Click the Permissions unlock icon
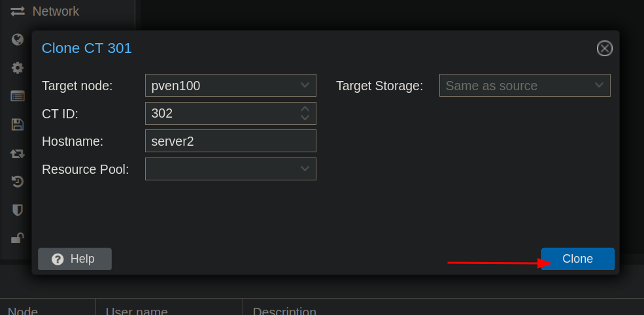The width and height of the screenshot is (644, 315). (x=18, y=238)
